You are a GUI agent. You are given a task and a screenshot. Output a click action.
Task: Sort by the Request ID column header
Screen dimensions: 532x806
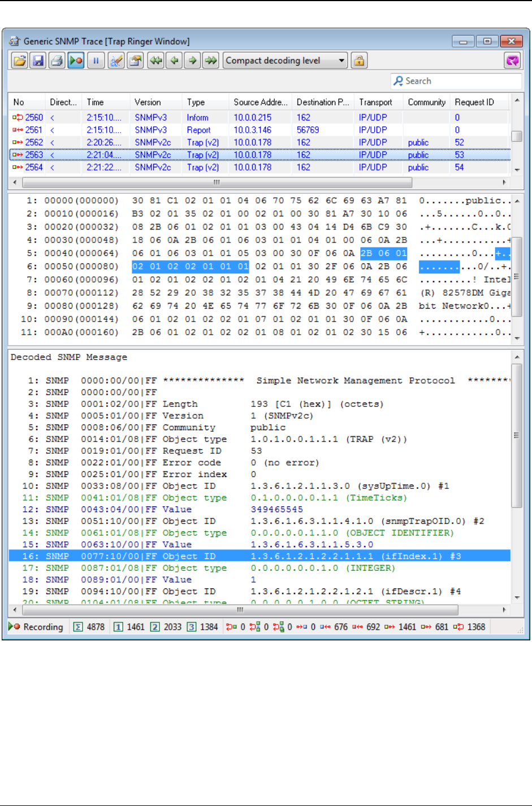point(479,102)
